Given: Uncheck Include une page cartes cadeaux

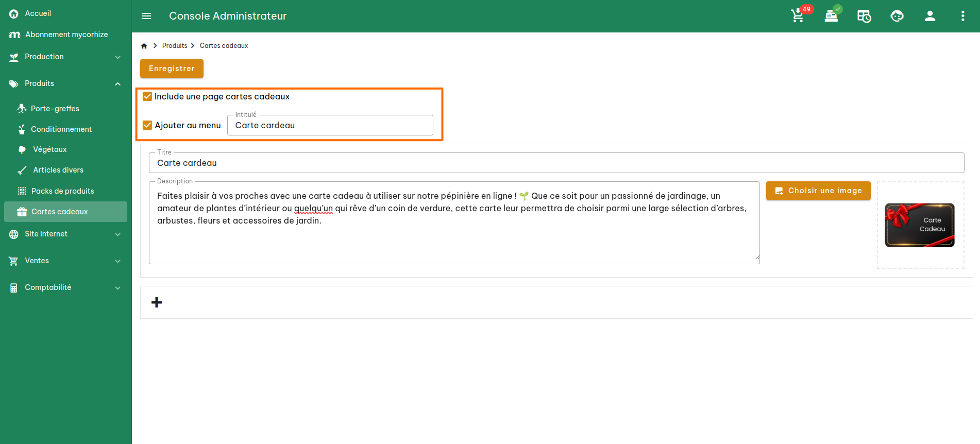Looking at the screenshot, I should (147, 96).
